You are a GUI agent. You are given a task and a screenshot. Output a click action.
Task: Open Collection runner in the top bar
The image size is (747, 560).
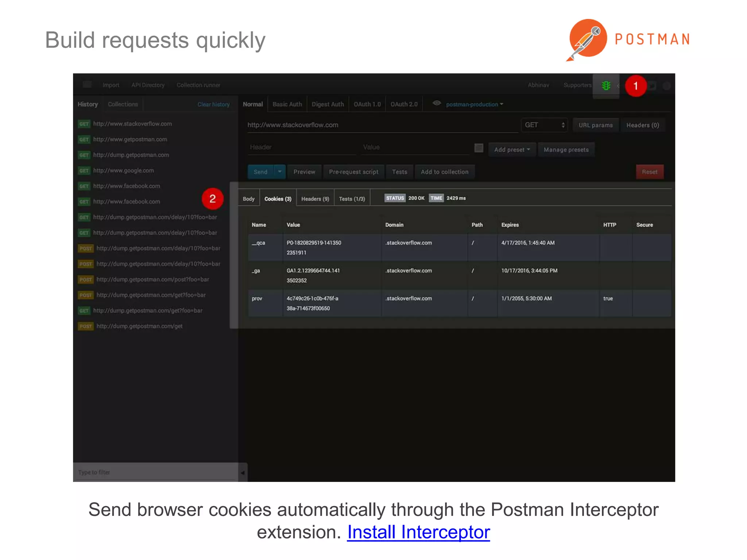198,85
